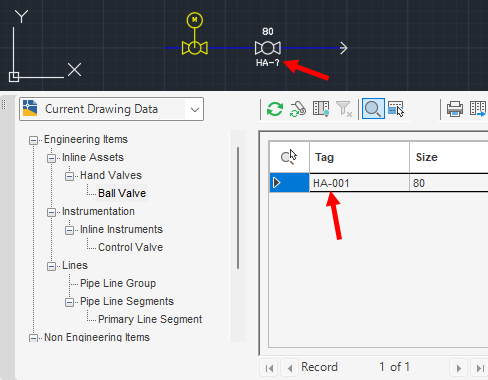Go to the next record

click(459, 368)
